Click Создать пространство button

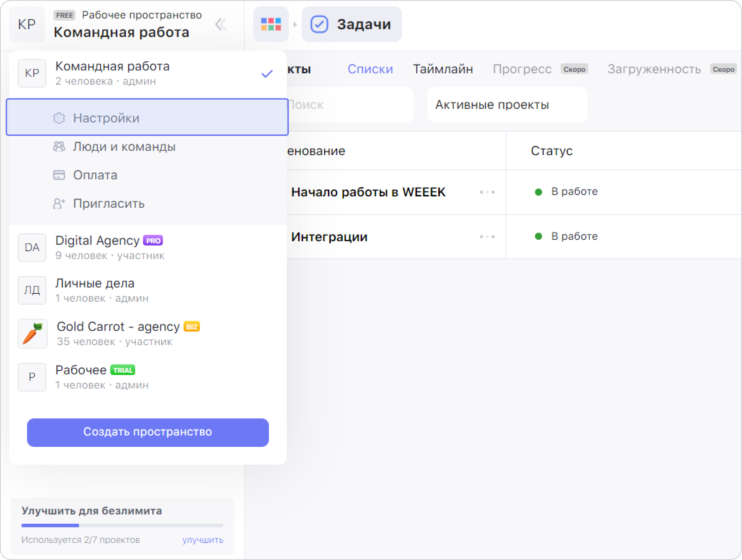pyautogui.click(x=147, y=432)
